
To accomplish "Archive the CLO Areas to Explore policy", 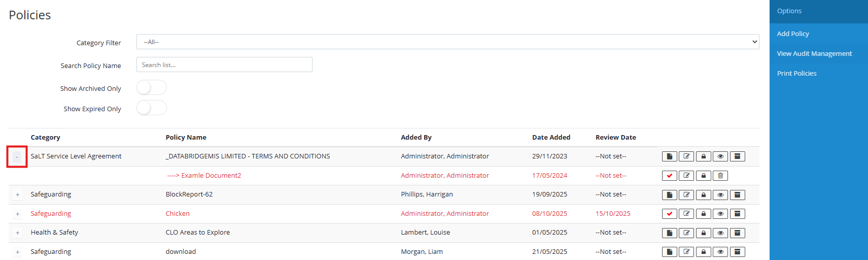I will (x=737, y=233).
